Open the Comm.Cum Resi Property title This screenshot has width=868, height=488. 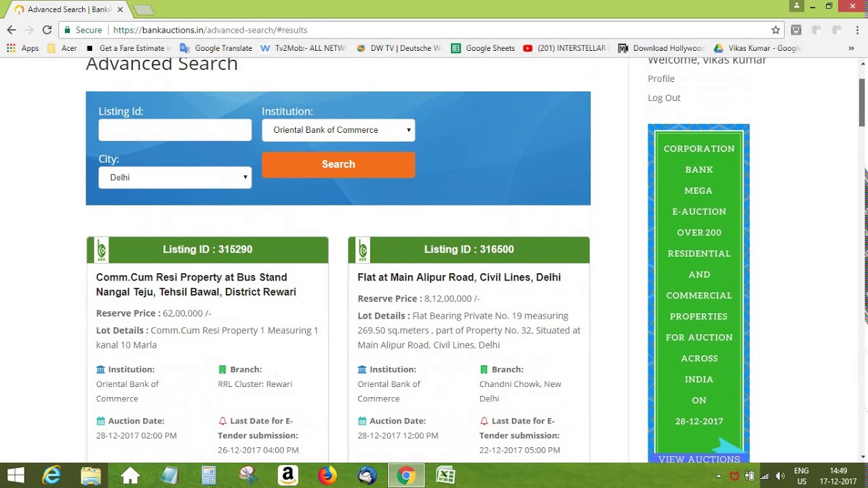coord(196,285)
